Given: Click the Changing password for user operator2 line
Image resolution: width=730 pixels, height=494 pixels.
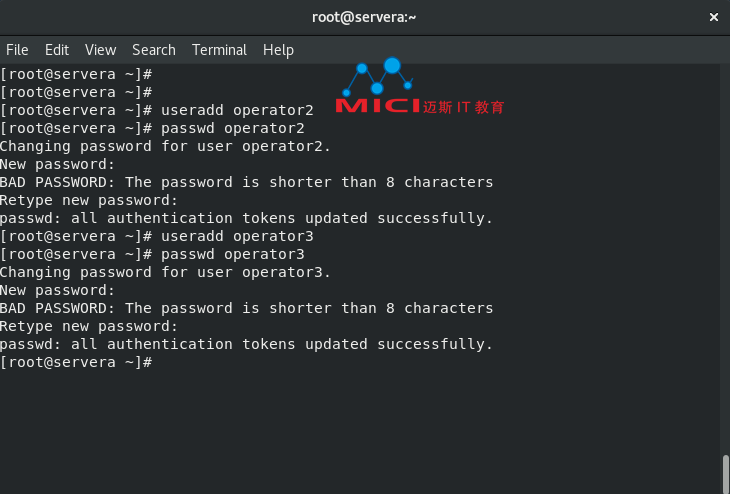Looking at the screenshot, I should pyautogui.click(x=165, y=146).
